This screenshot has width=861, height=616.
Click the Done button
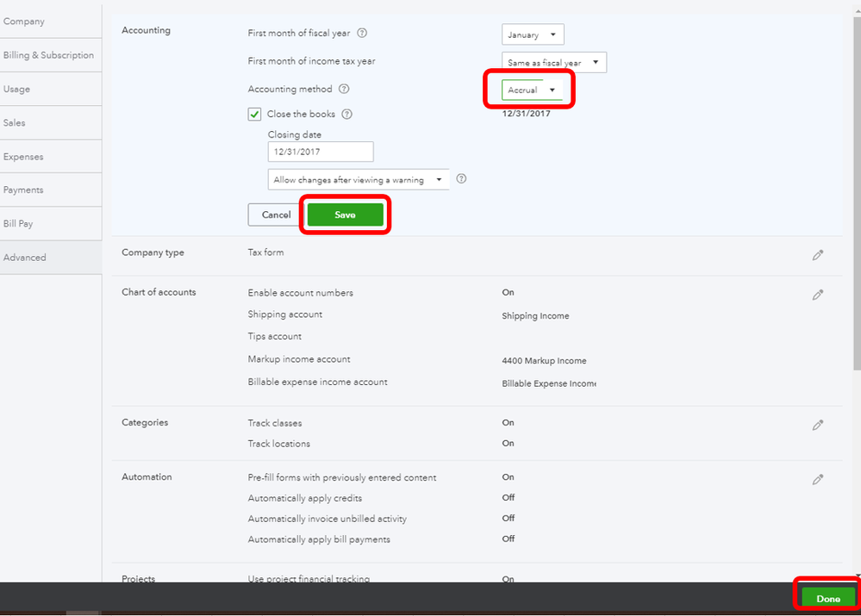click(828, 599)
